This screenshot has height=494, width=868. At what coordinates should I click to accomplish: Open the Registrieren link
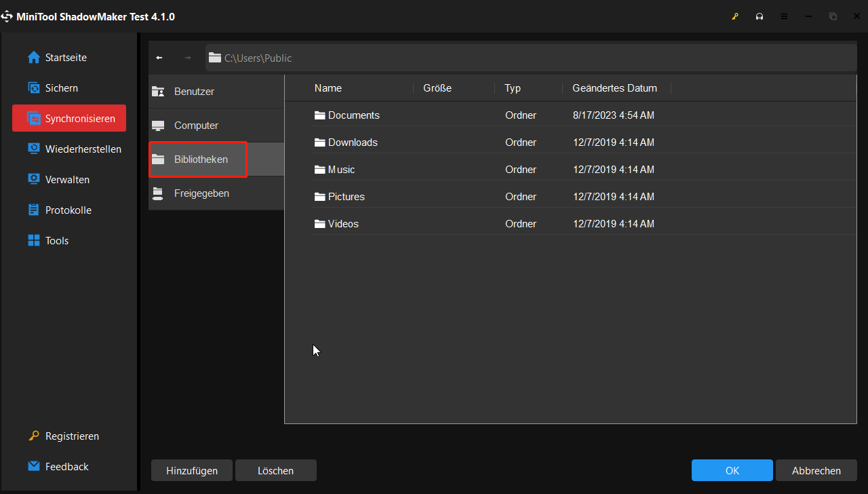tap(72, 436)
